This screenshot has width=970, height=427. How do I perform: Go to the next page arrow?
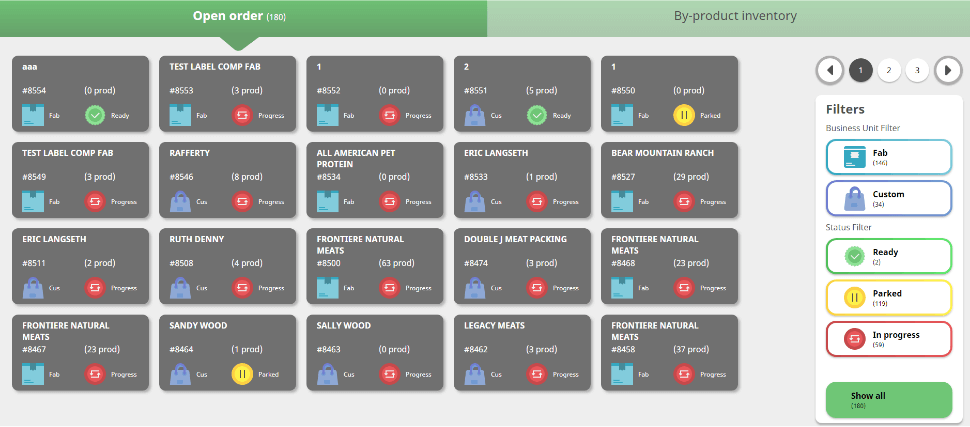coord(948,71)
